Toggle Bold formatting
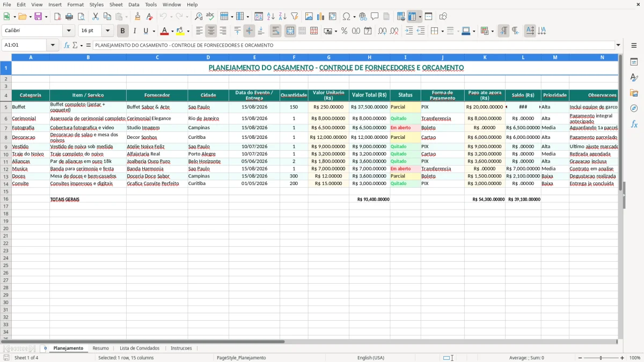 coord(122,31)
